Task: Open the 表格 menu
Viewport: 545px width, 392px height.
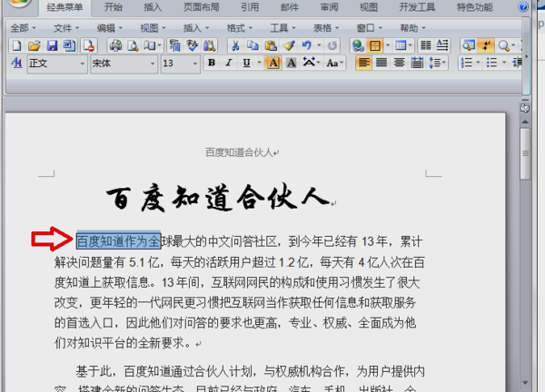Action: tap(326, 28)
